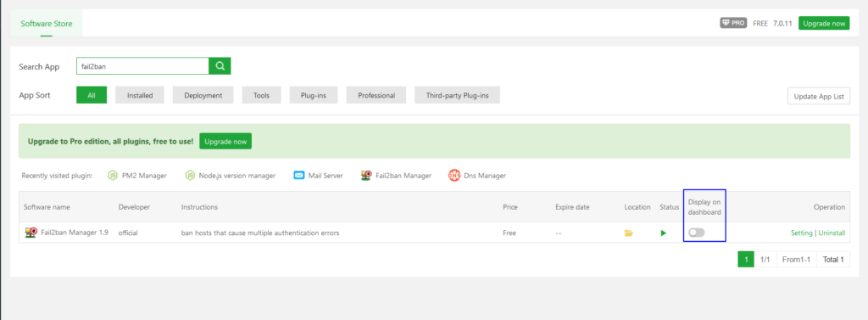Click the Status column header
868x320 pixels.
[670, 207]
